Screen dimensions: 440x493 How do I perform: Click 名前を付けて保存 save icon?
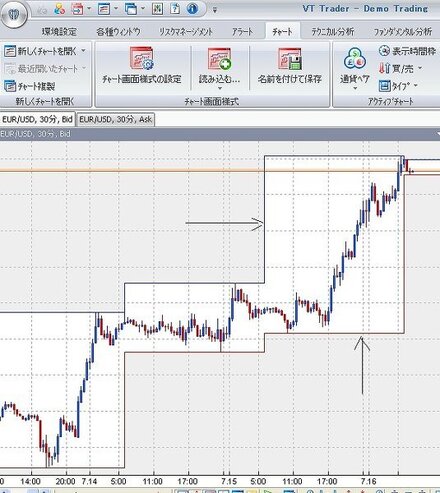point(290,59)
